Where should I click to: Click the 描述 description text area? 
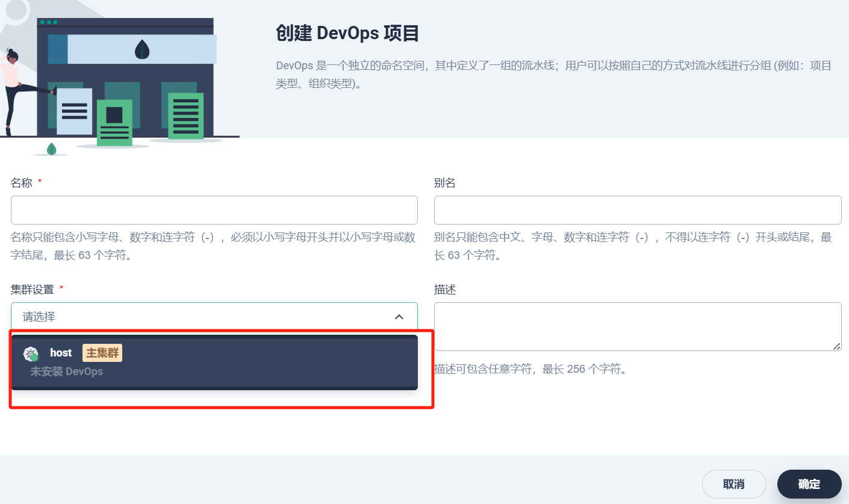pos(638,326)
